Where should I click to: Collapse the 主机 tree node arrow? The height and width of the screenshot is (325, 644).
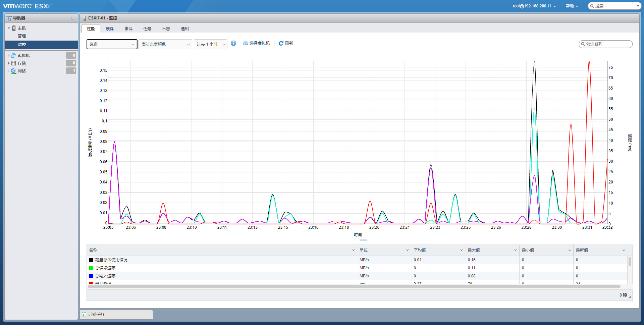9,28
